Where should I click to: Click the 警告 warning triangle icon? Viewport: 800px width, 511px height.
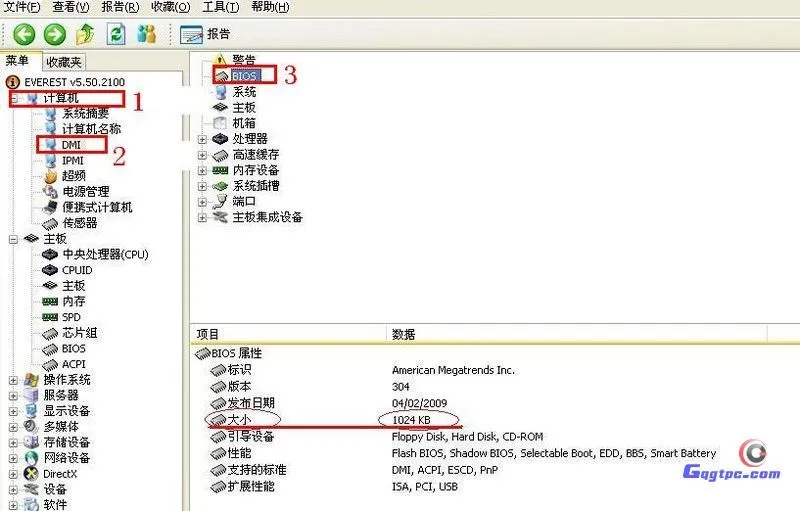point(220,60)
